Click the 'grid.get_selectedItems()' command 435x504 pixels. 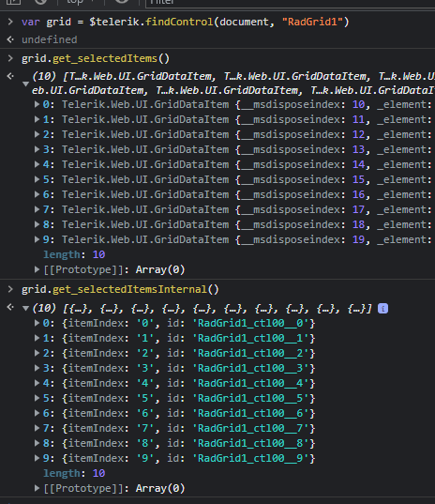click(x=96, y=58)
